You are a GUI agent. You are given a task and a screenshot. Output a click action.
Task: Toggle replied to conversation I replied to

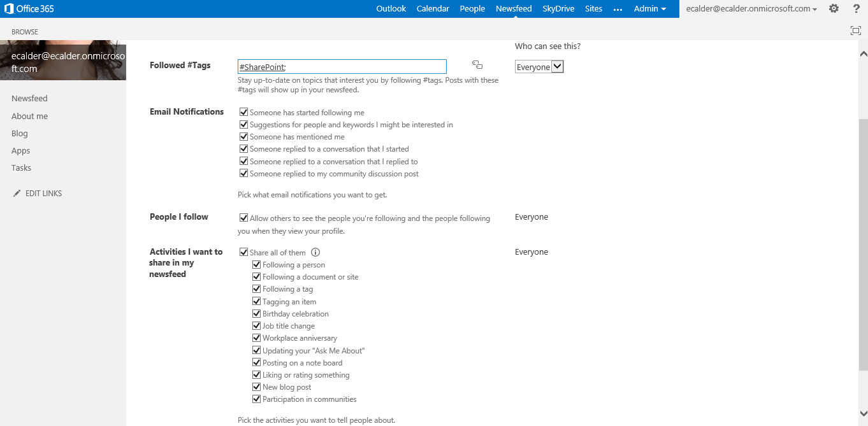[x=243, y=161]
